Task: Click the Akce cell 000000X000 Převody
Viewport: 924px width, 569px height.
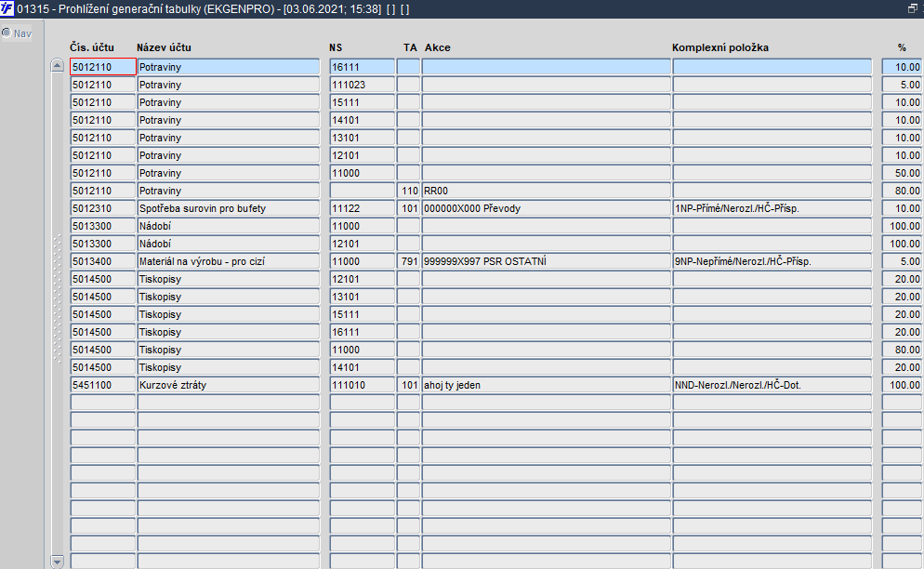Action: click(547, 208)
